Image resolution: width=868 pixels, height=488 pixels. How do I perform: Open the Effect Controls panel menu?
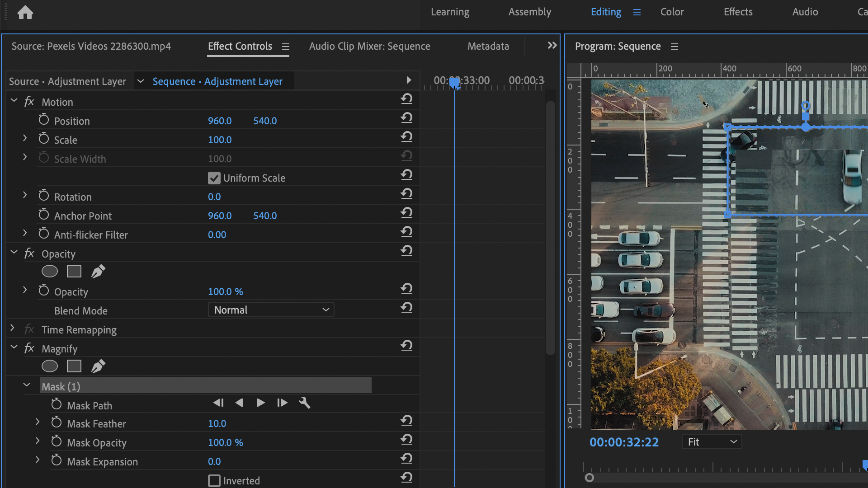pos(286,46)
